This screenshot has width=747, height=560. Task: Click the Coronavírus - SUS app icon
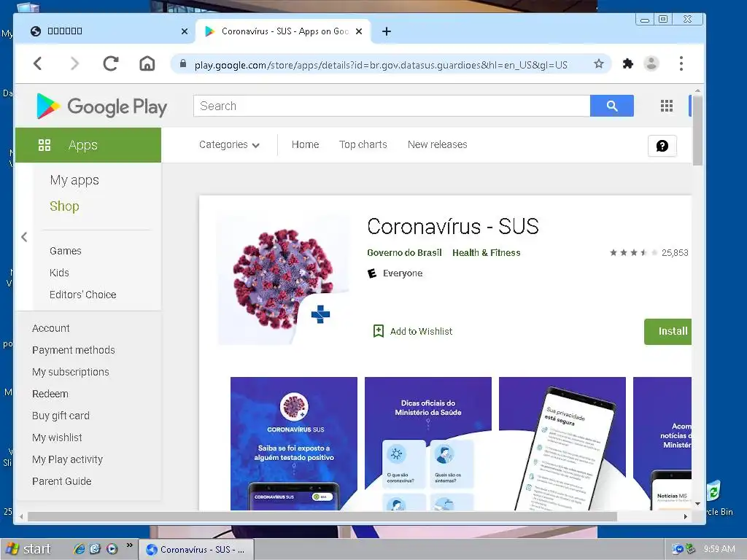tap(284, 279)
